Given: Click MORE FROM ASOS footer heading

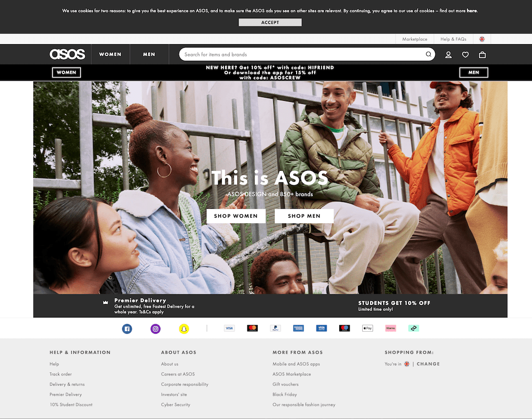Looking at the screenshot, I should click(x=298, y=352).
